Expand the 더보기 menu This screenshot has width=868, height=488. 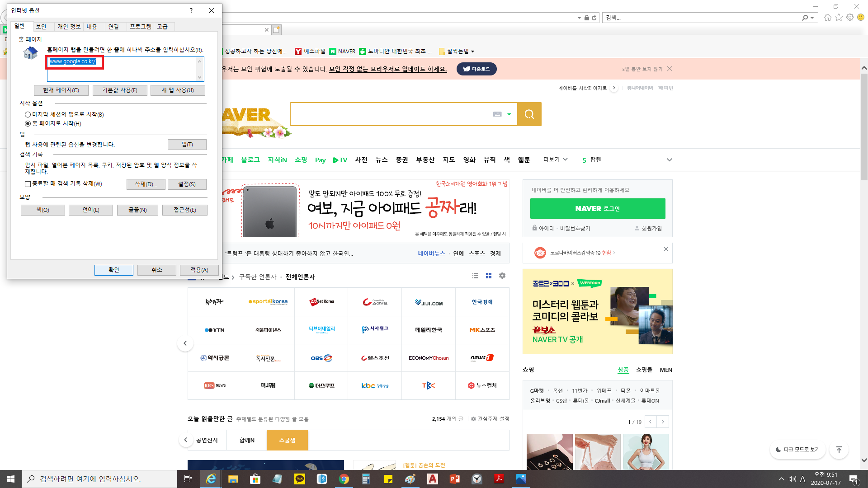[x=555, y=160]
